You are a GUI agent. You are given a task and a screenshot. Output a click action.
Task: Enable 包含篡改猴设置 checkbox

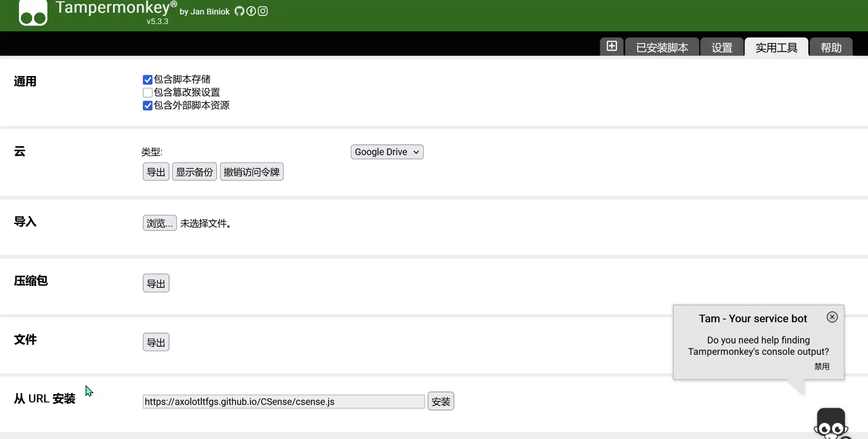(147, 92)
